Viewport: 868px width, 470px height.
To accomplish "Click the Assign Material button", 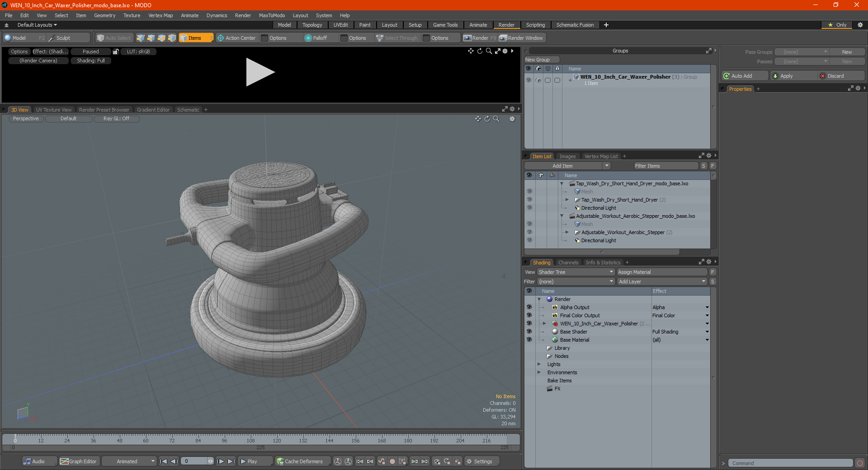I will pos(662,272).
